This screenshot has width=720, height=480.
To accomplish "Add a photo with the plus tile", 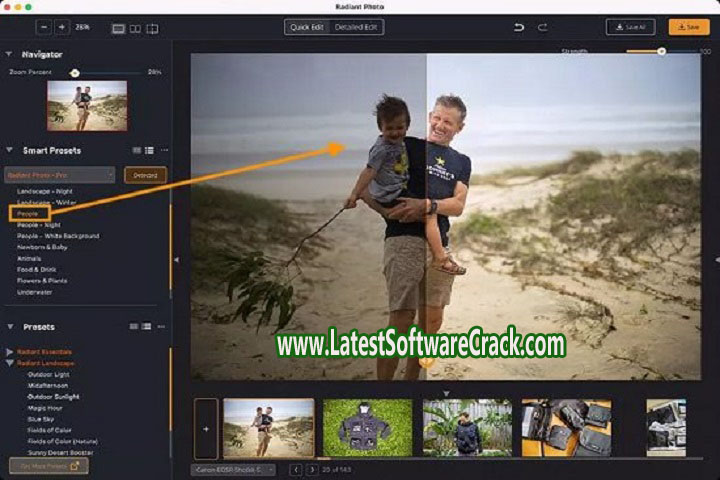I will point(205,428).
